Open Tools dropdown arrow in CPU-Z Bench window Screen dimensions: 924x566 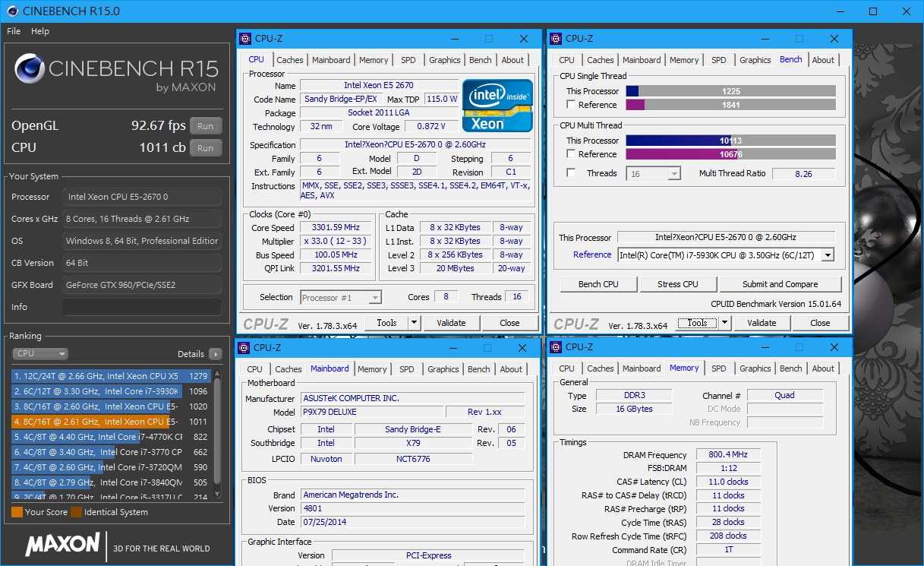pos(724,323)
